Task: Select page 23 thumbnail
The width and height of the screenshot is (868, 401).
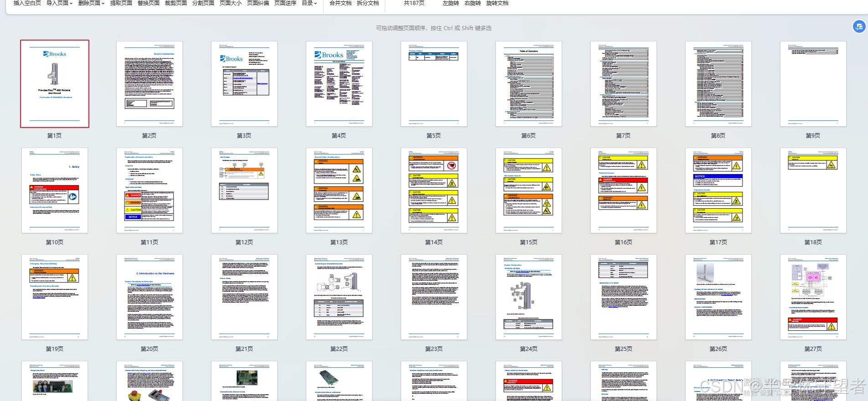Action: [434, 297]
